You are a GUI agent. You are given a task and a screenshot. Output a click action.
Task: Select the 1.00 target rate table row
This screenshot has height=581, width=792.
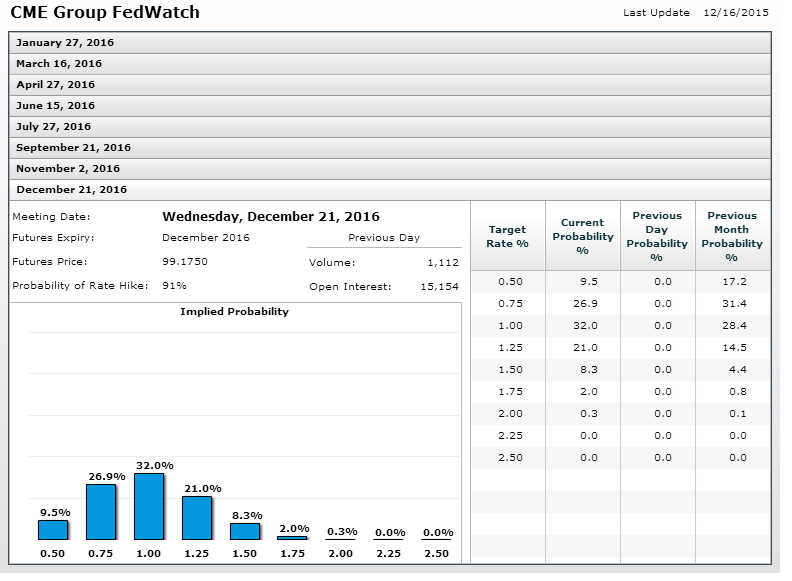pos(510,325)
